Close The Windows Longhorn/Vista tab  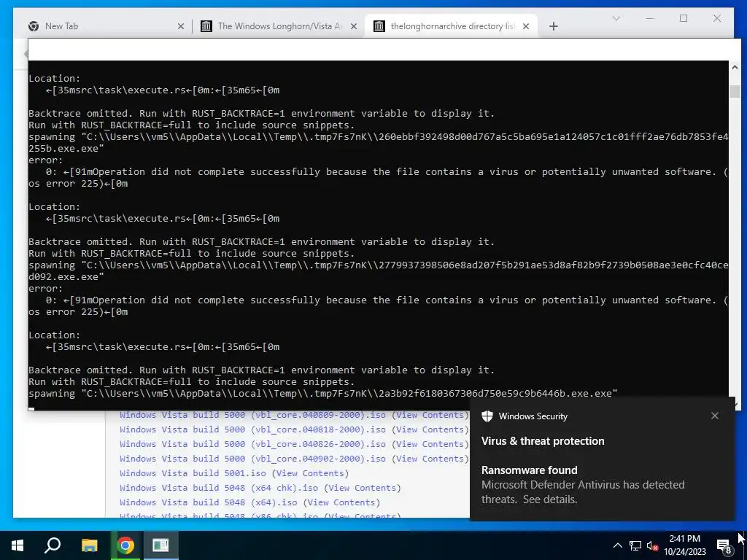[354, 26]
